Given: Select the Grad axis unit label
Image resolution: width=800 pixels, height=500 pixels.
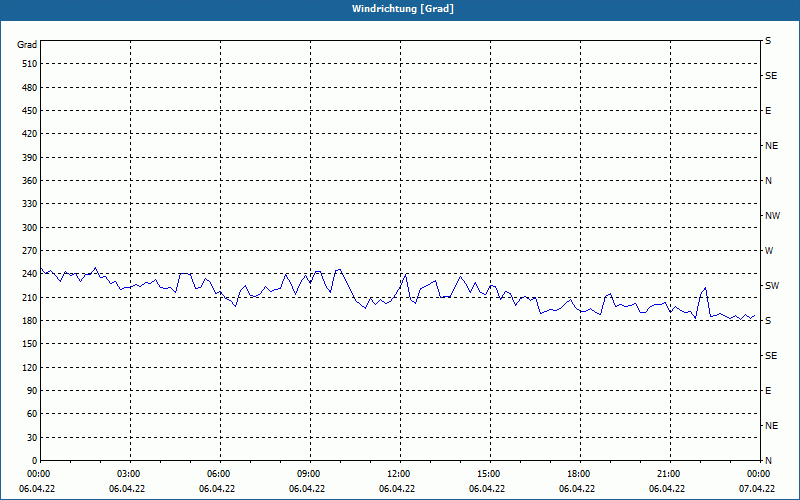Looking at the screenshot, I should (x=27, y=45).
